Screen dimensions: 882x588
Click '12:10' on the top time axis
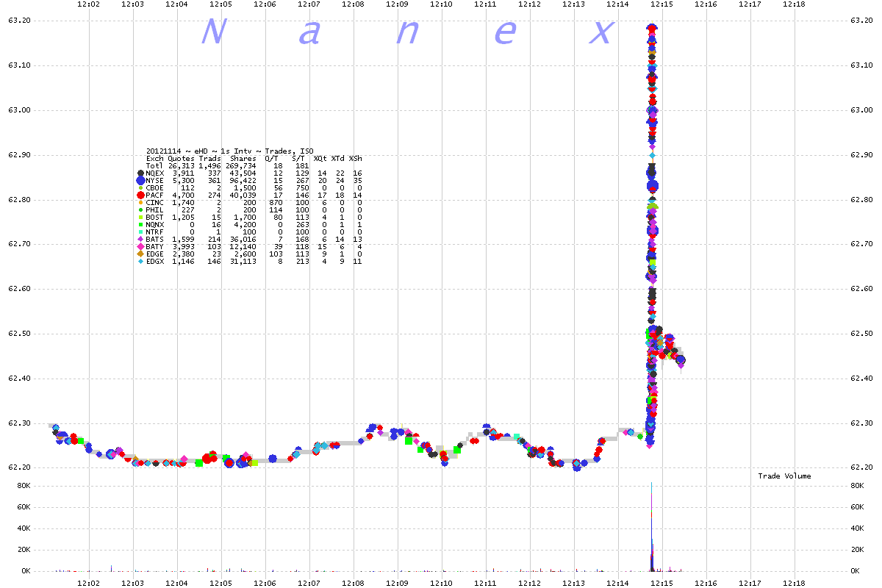pyautogui.click(x=441, y=4)
